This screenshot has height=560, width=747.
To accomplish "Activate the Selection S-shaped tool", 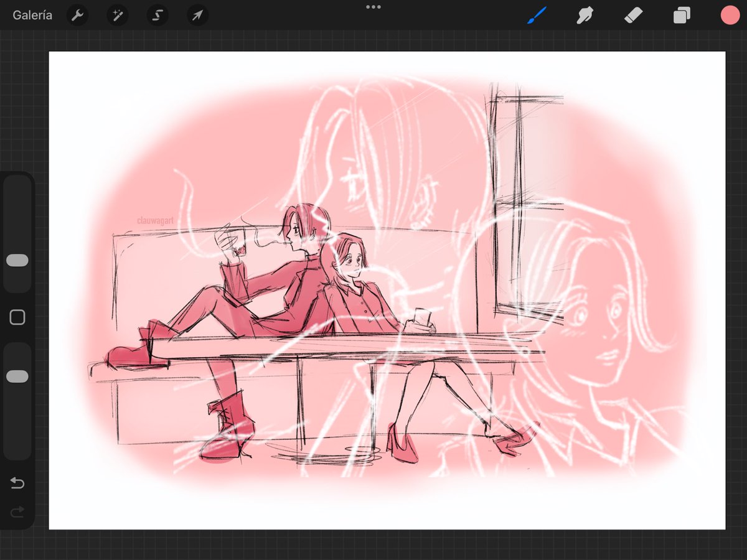I will click(x=157, y=15).
